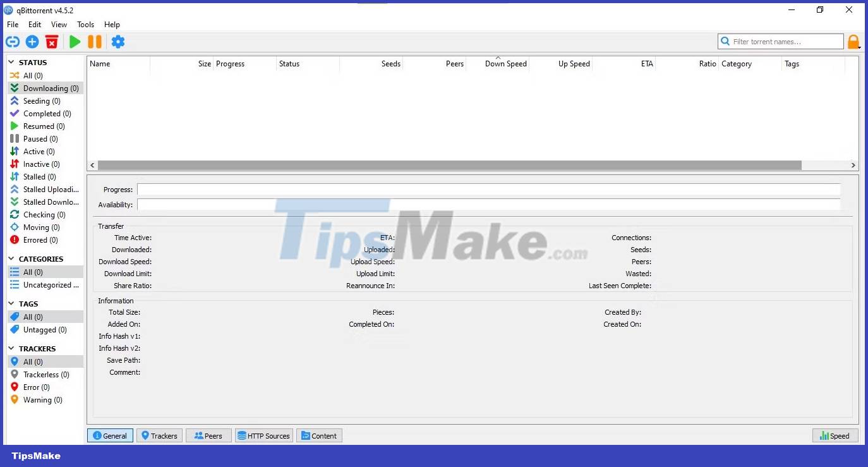Select the tracker Warning (0) filter
The image size is (868, 467).
45,399
